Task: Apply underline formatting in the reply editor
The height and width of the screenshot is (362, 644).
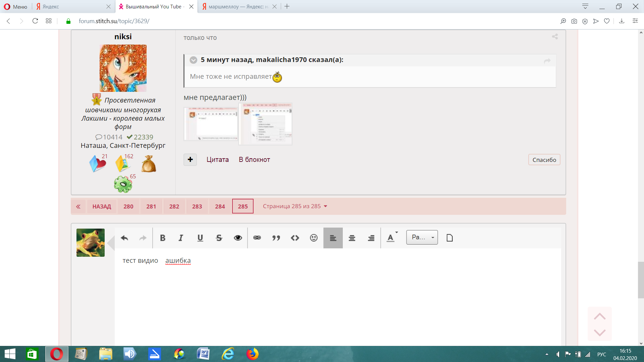Action: pos(200,238)
